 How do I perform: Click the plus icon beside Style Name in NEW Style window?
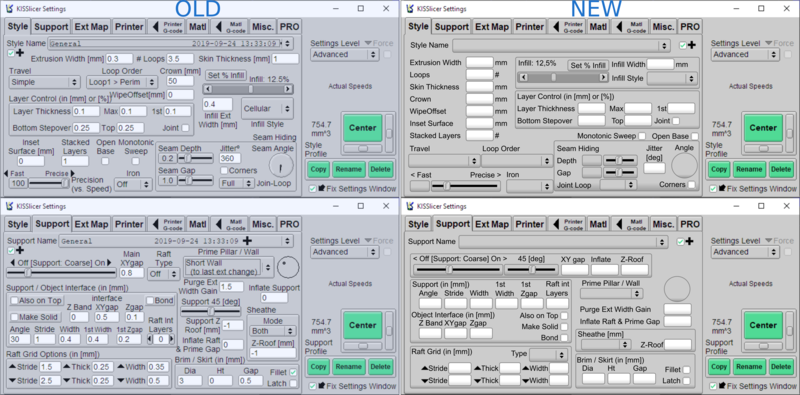(692, 45)
